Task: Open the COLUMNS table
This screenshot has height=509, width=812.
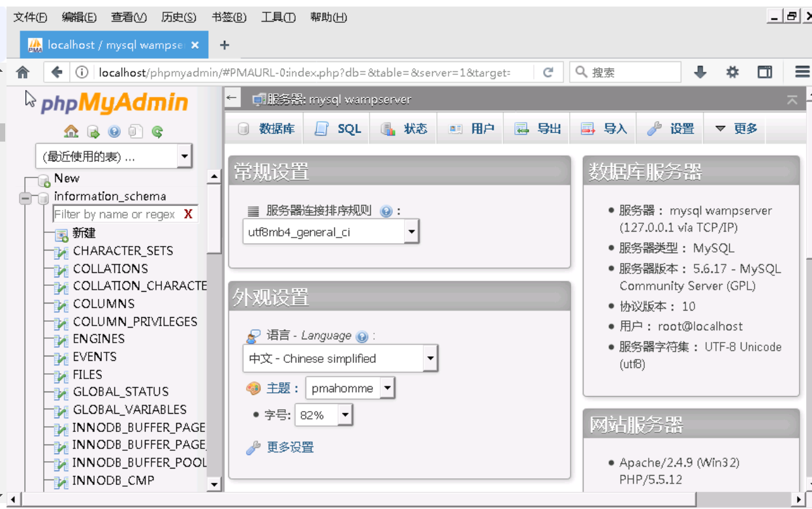Action: coord(104,303)
